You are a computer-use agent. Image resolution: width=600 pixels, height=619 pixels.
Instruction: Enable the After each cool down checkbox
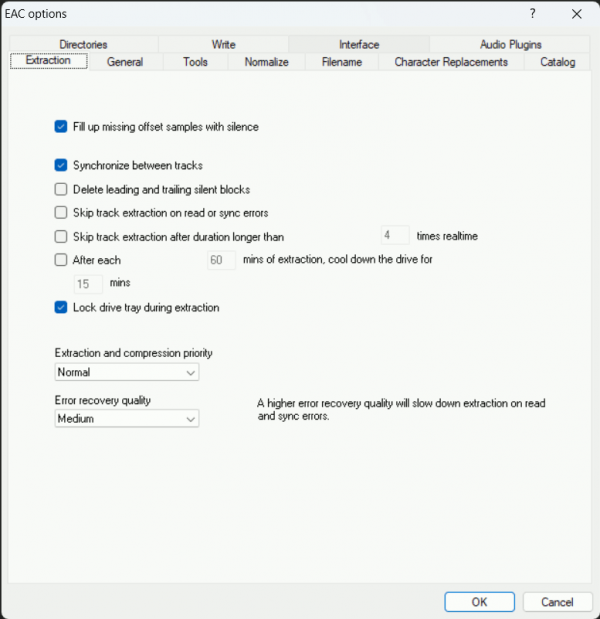click(x=62, y=260)
